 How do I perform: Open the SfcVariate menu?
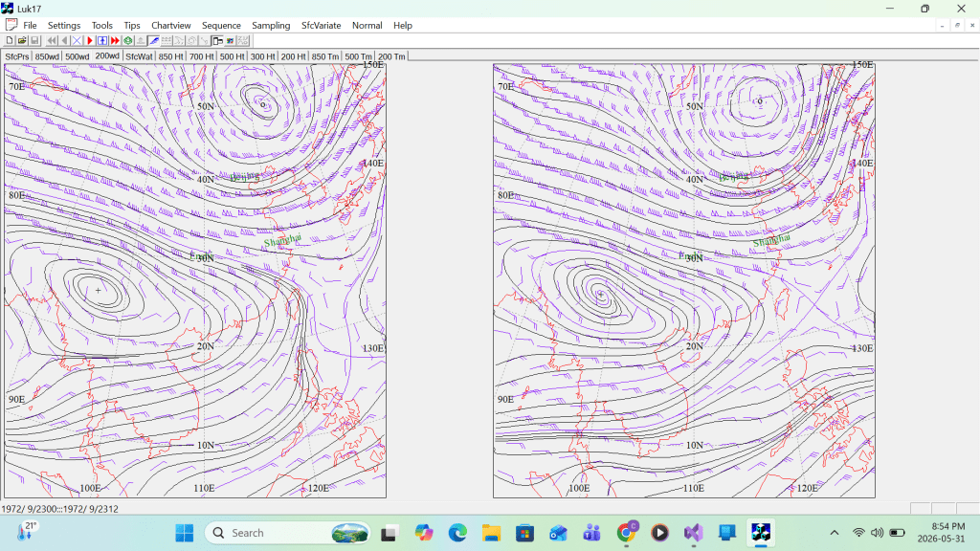coord(322,25)
